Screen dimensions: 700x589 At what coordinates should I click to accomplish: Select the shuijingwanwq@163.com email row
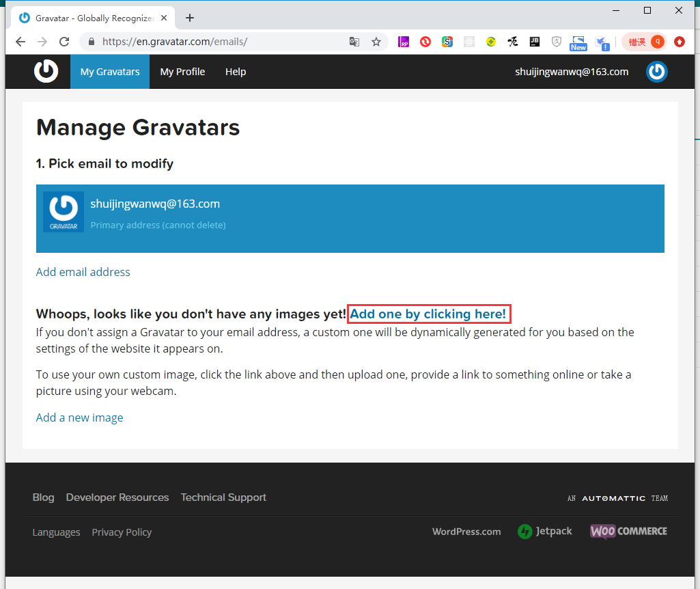350,219
